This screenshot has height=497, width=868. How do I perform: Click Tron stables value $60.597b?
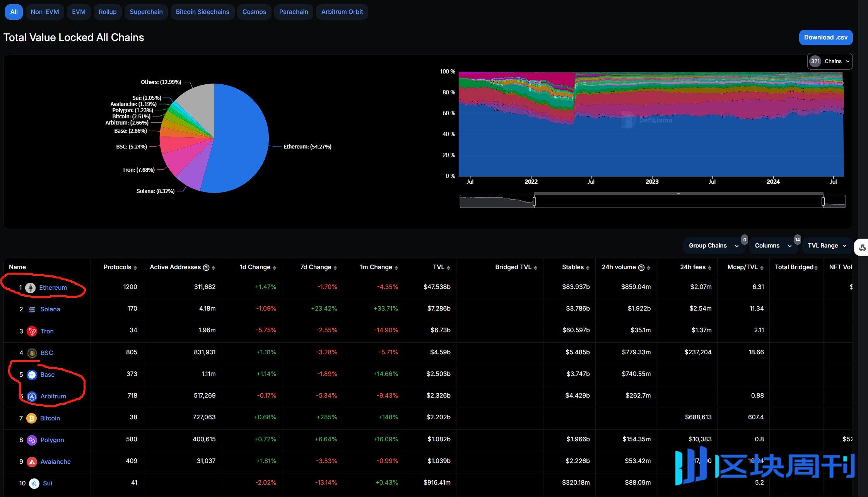576,330
